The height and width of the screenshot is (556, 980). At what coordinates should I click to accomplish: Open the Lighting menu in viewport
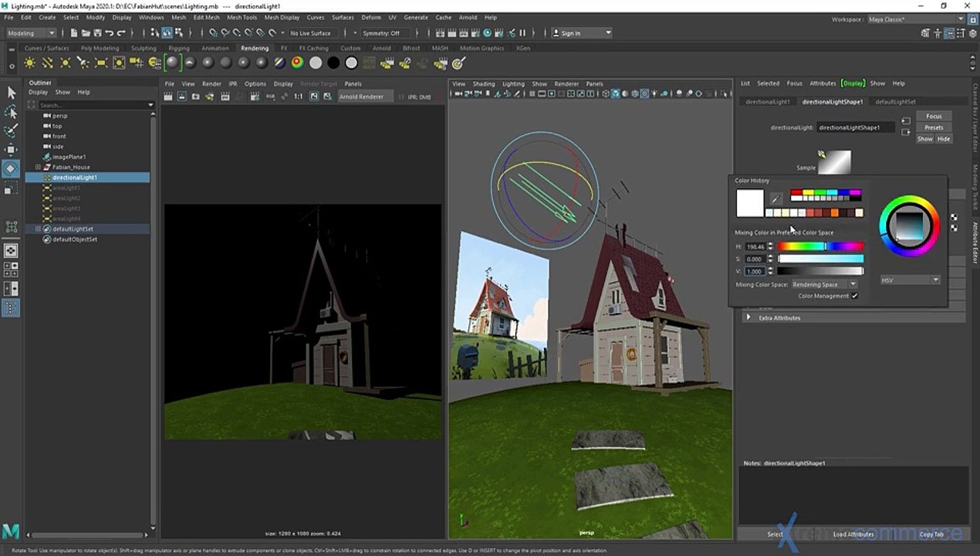(x=513, y=83)
